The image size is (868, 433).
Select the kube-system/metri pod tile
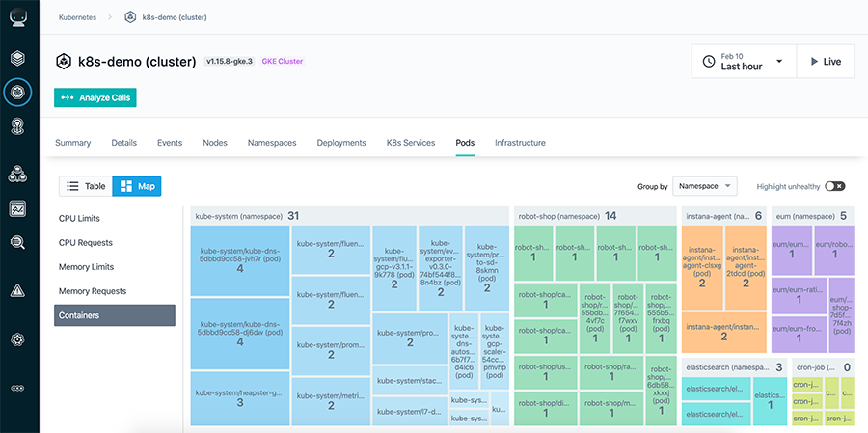coord(331,401)
